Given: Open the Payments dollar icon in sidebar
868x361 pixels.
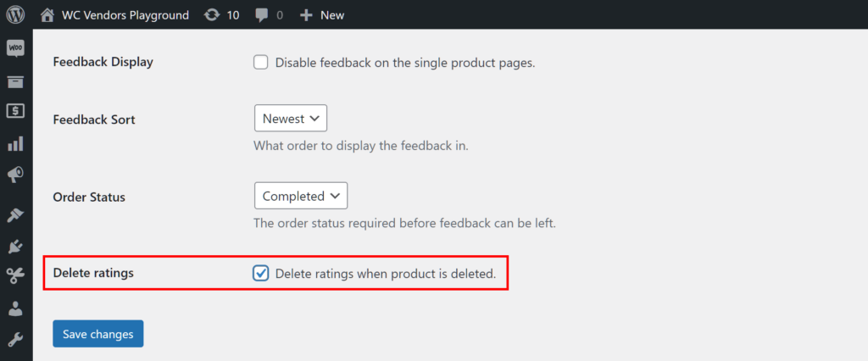Looking at the screenshot, I should click(15, 111).
